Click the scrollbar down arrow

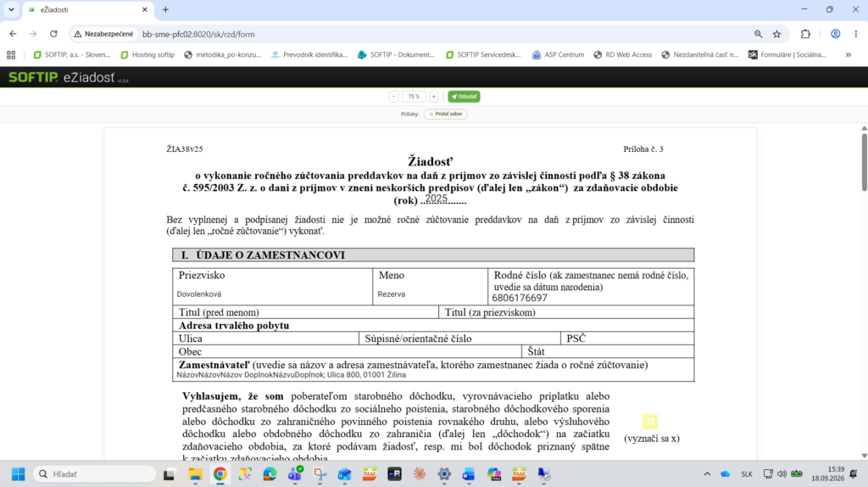pos(864,456)
